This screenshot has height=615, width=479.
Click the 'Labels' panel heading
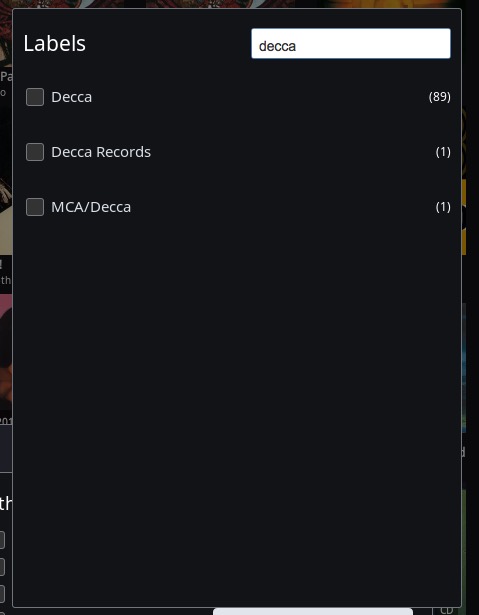55,43
